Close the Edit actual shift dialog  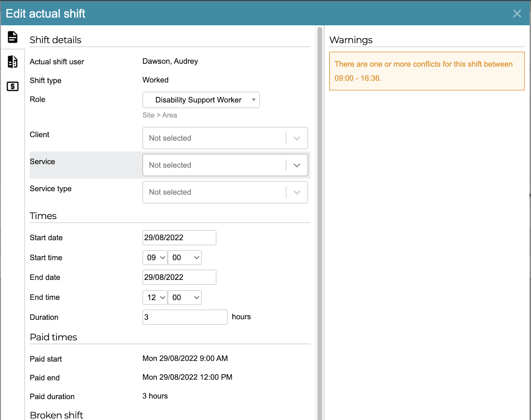point(517,14)
